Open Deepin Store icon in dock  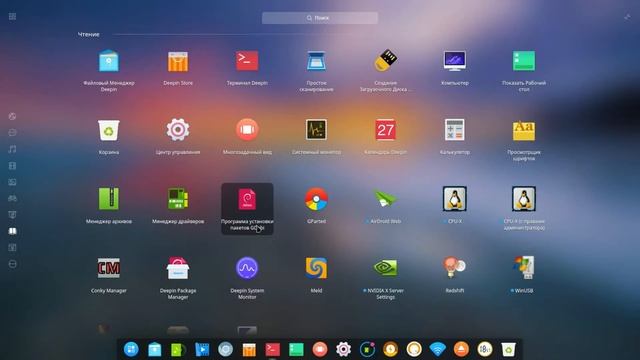click(249, 349)
